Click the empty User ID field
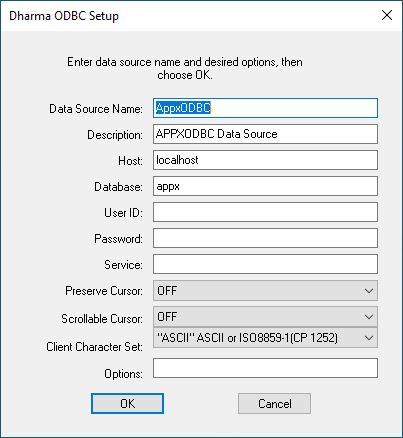The image size is (403, 438). click(x=265, y=212)
